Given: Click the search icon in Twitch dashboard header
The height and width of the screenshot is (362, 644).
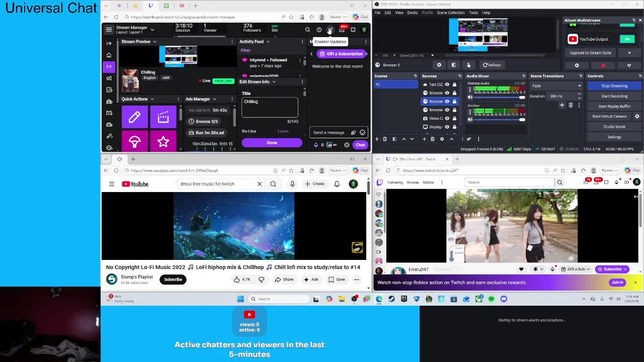Looking at the screenshot, I should (x=307, y=30).
